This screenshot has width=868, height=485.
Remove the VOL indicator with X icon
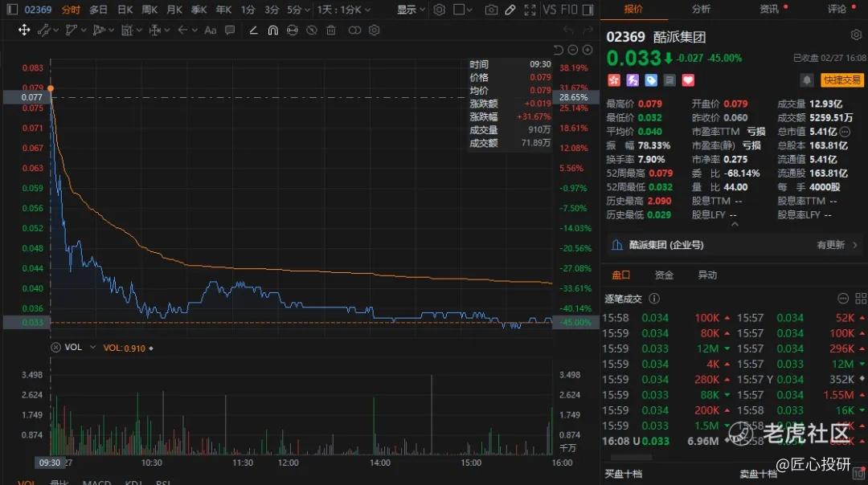55,348
